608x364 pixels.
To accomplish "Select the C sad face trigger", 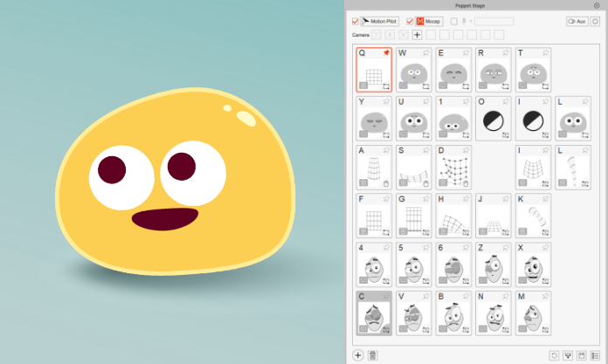I will (x=374, y=313).
